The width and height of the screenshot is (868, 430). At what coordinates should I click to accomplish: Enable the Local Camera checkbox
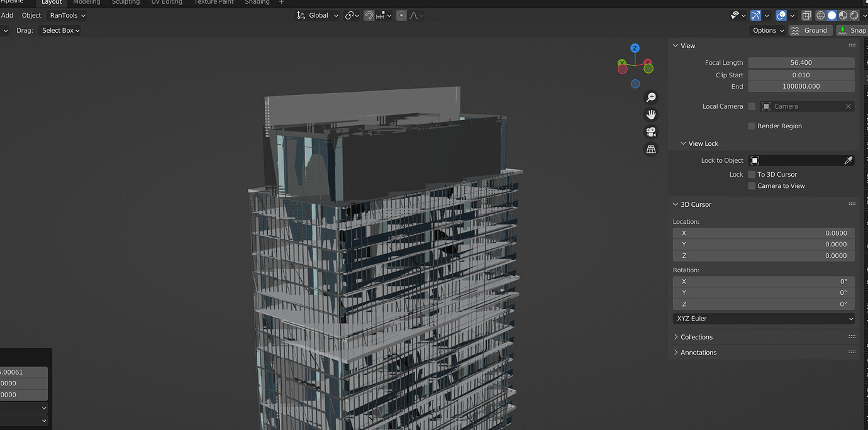coord(752,106)
